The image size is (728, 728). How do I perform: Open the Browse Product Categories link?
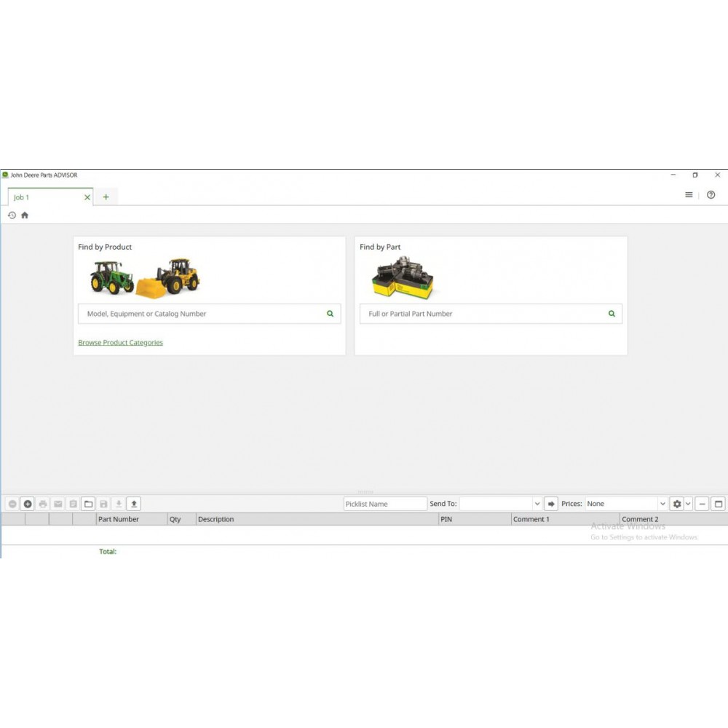coord(120,343)
